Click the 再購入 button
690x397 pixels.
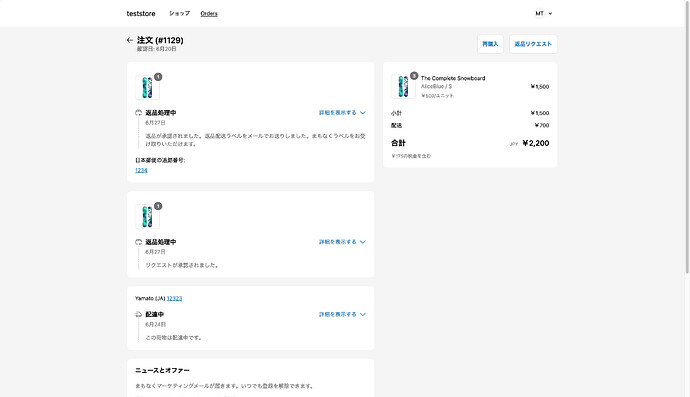pos(490,44)
